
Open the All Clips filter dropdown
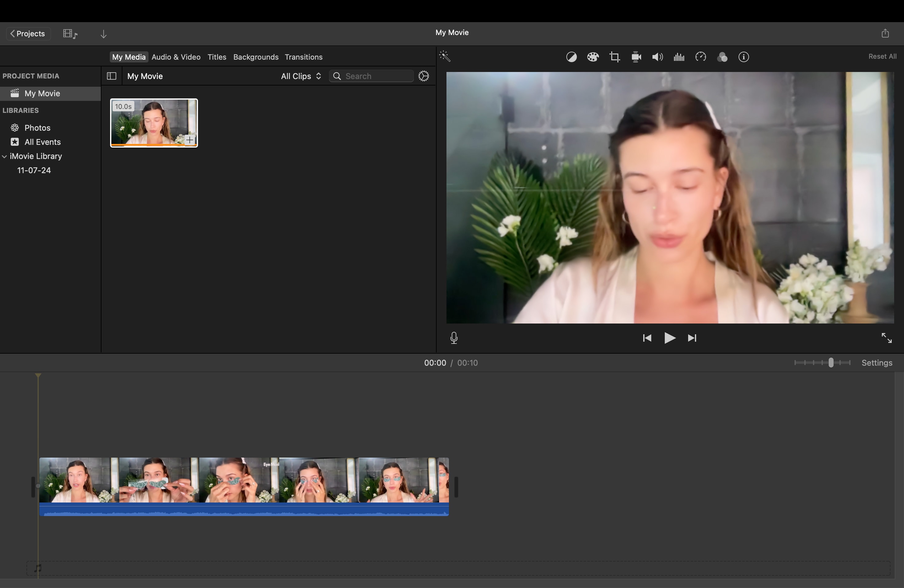coord(301,76)
